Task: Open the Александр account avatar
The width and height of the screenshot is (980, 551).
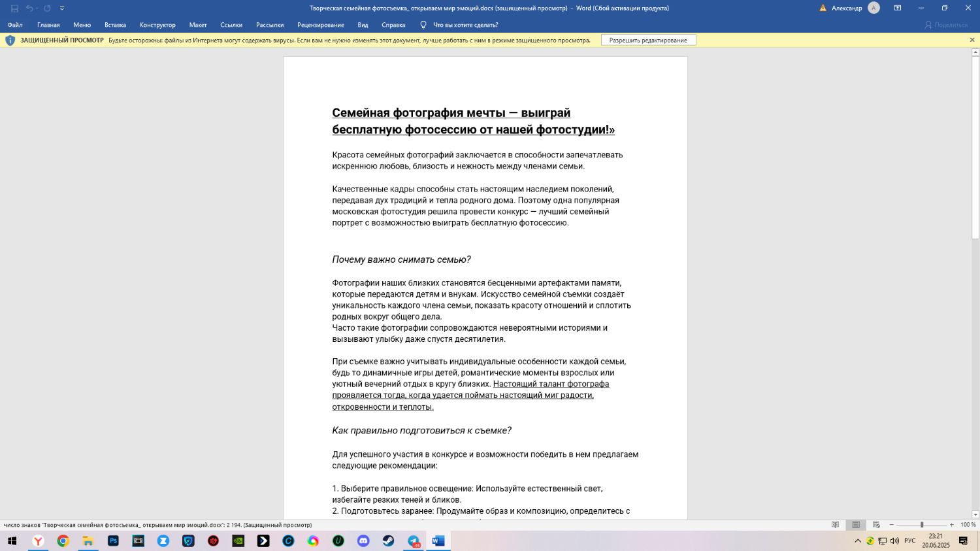Action: point(874,8)
